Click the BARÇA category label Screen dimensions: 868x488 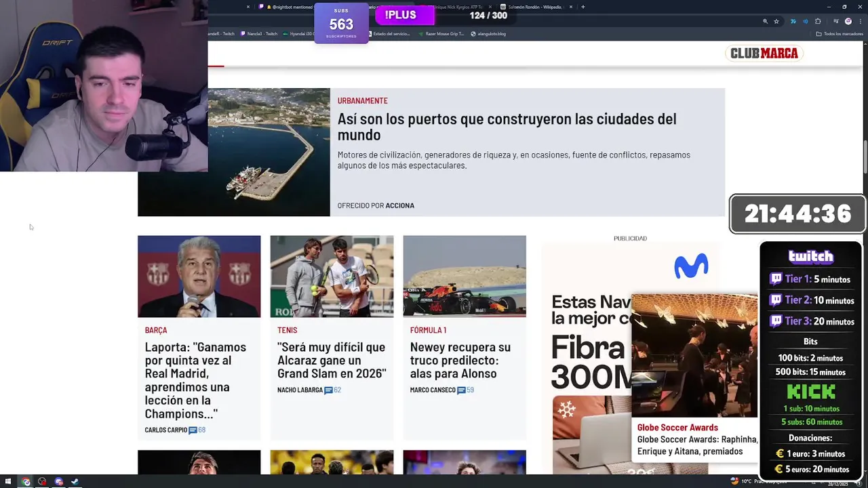point(156,330)
